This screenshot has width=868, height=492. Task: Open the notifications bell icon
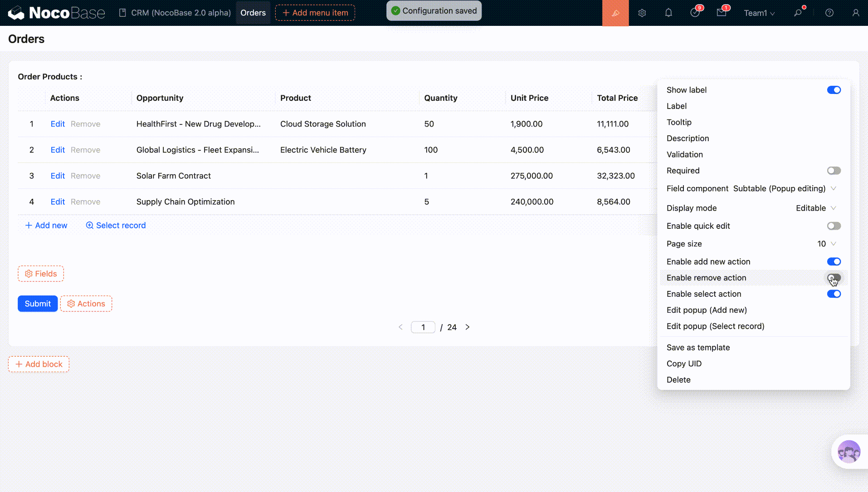click(x=668, y=13)
